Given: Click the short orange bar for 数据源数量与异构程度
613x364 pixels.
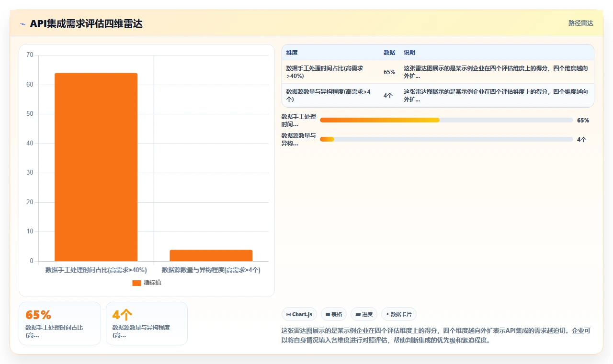Looking at the screenshot, I should (211, 255).
